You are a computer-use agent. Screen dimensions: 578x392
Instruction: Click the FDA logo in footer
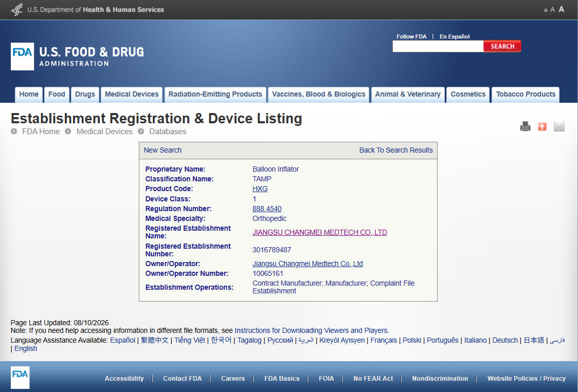click(20, 377)
